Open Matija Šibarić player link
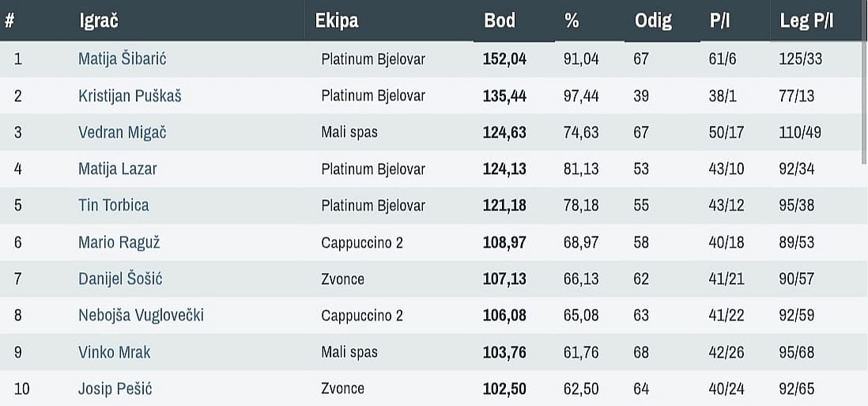Screen dimensions: 868x406 pyautogui.click(x=123, y=59)
